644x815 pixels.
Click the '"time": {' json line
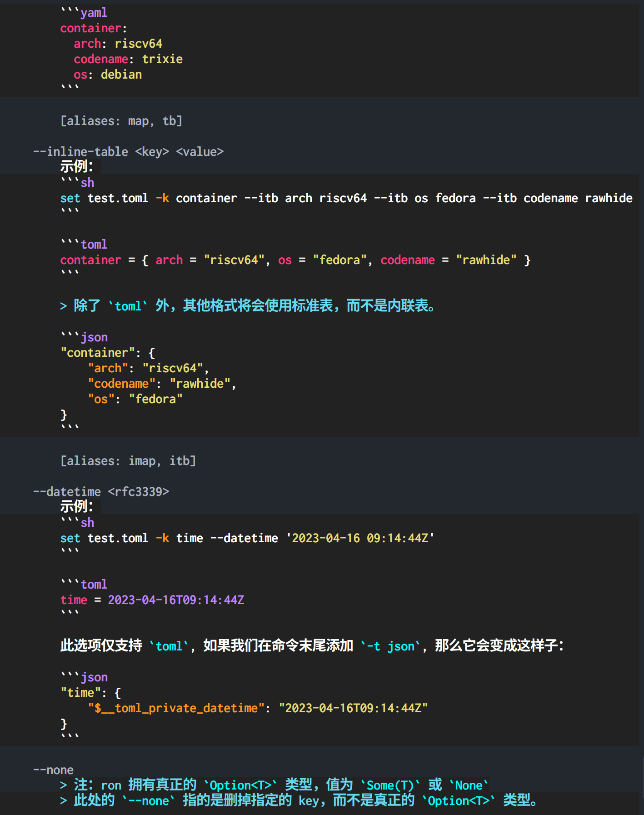pos(91,693)
